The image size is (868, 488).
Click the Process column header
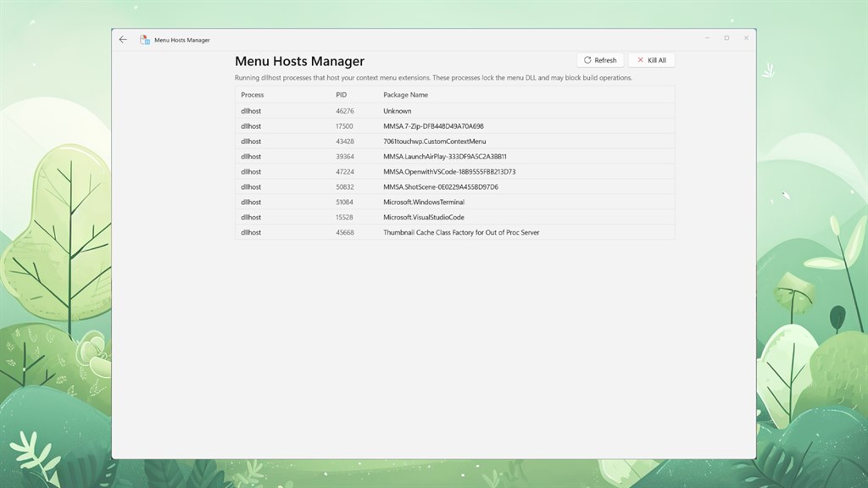pos(253,95)
